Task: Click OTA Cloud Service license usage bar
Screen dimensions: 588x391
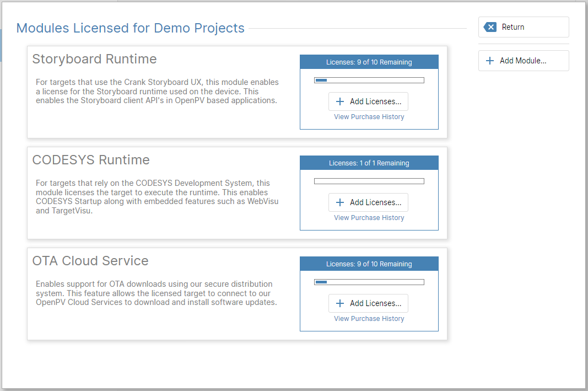Action: click(369, 282)
